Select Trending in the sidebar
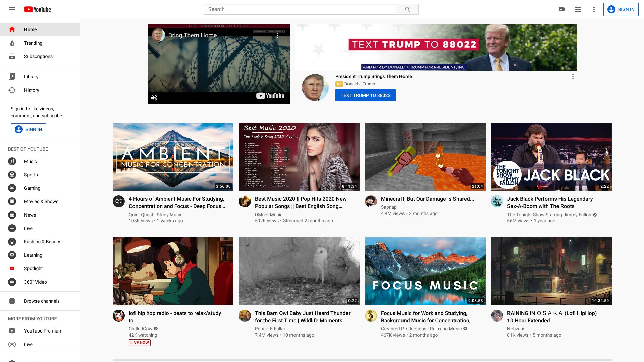The image size is (644, 362). click(40, 43)
